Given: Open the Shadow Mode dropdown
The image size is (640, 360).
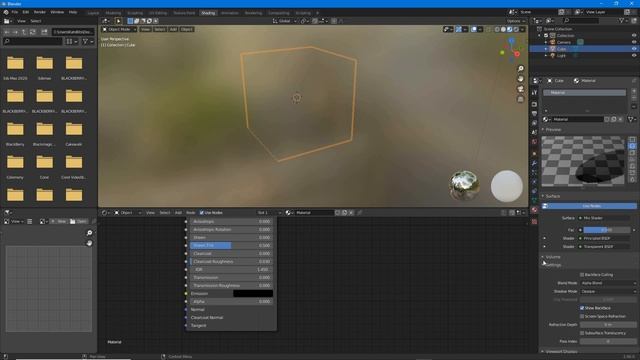Looking at the screenshot, I should [x=608, y=291].
